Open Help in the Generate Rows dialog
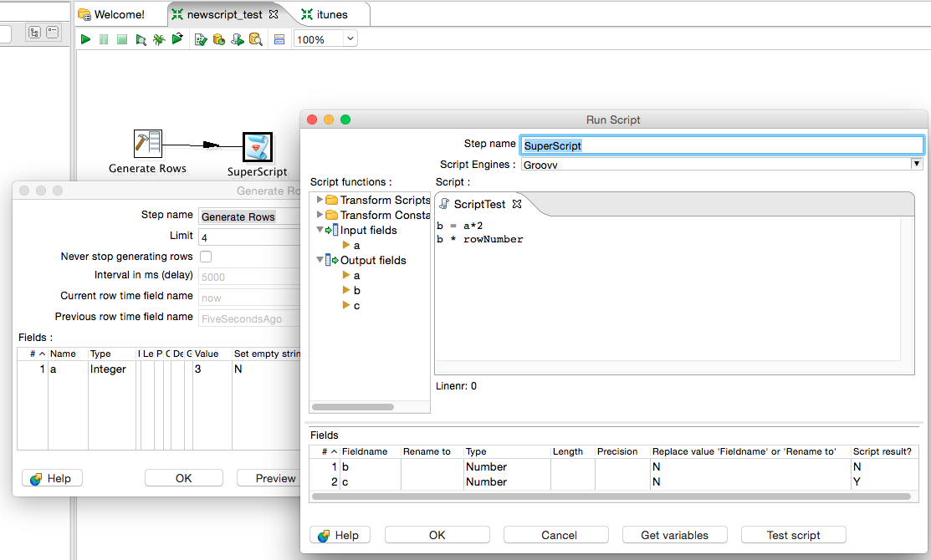The image size is (931, 560). tap(52, 478)
